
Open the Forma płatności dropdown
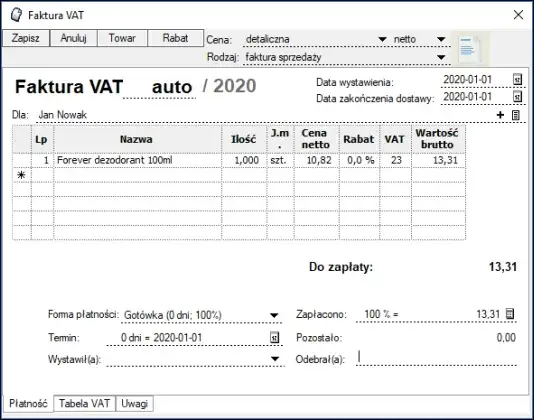click(274, 315)
